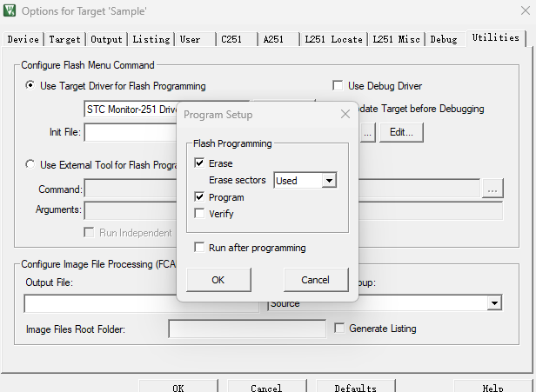The height and width of the screenshot is (392, 536).
Task: Uncheck the Erase checkbox
Action: point(199,163)
